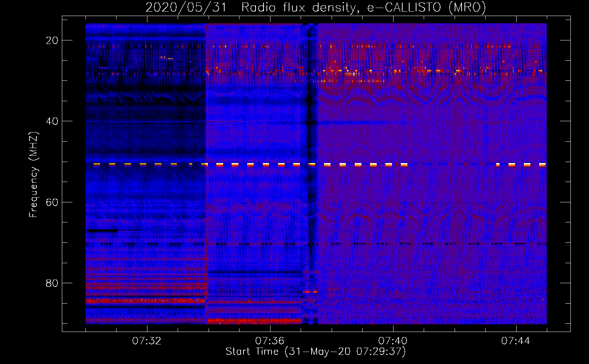589x364 pixels.
Task: Click the 07:36 time tick label
Action: click(x=270, y=341)
